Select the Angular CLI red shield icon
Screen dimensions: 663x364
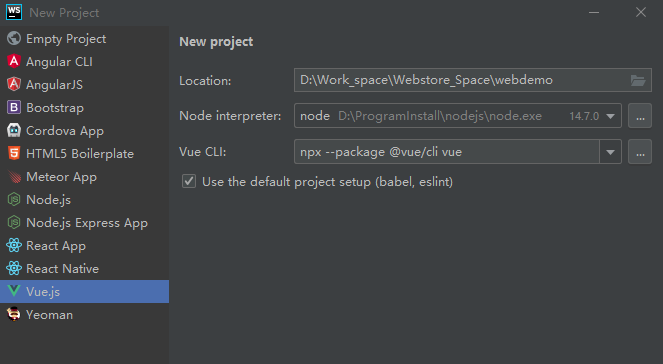[14, 61]
